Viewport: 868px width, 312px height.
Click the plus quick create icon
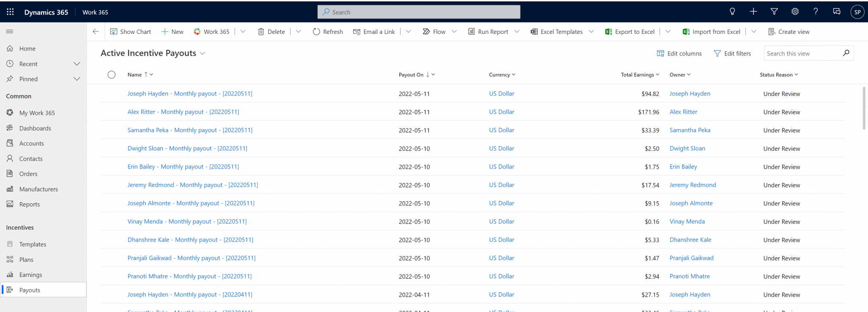[x=753, y=12]
